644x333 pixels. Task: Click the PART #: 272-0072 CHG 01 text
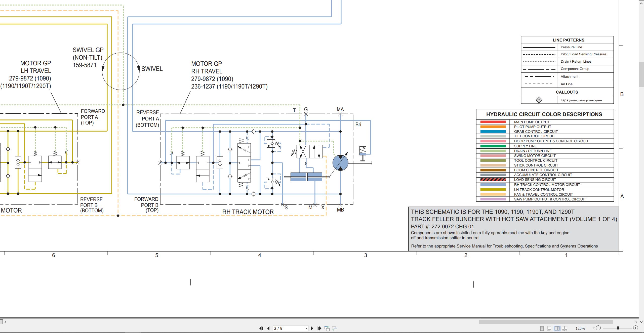pos(442,227)
